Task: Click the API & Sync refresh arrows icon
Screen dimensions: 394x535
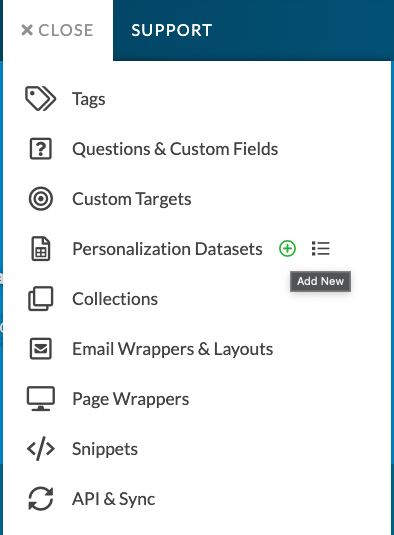Action: (41, 499)
